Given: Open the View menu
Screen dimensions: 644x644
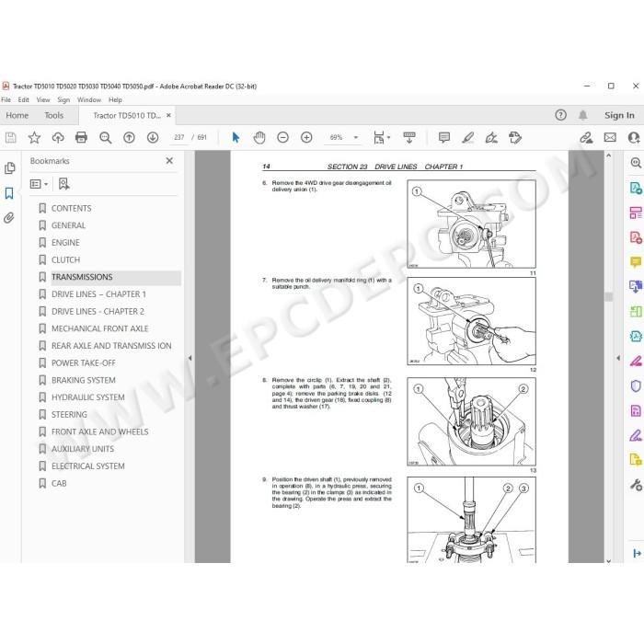Looking at the screenshot, I should point(43,99).
